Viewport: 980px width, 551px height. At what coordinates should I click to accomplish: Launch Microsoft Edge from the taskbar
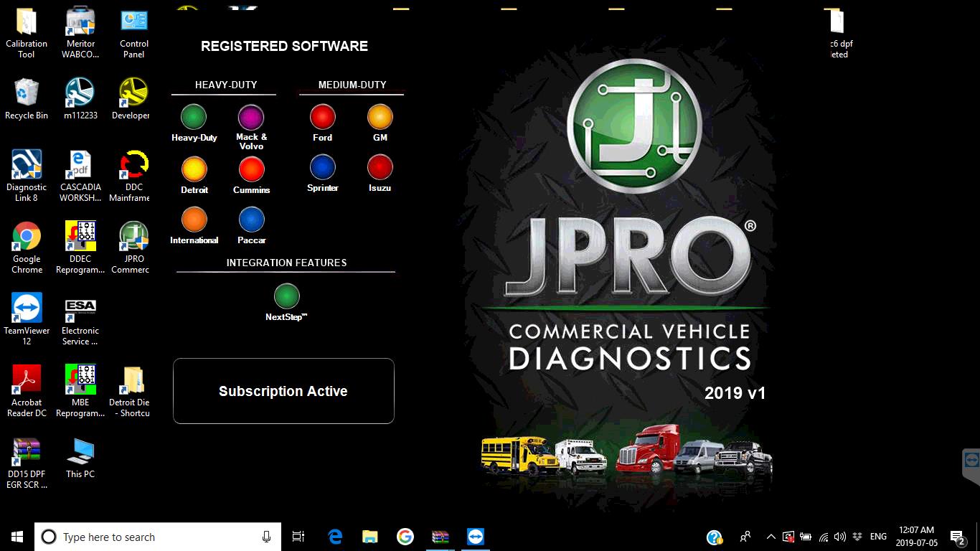coord(335,537)
